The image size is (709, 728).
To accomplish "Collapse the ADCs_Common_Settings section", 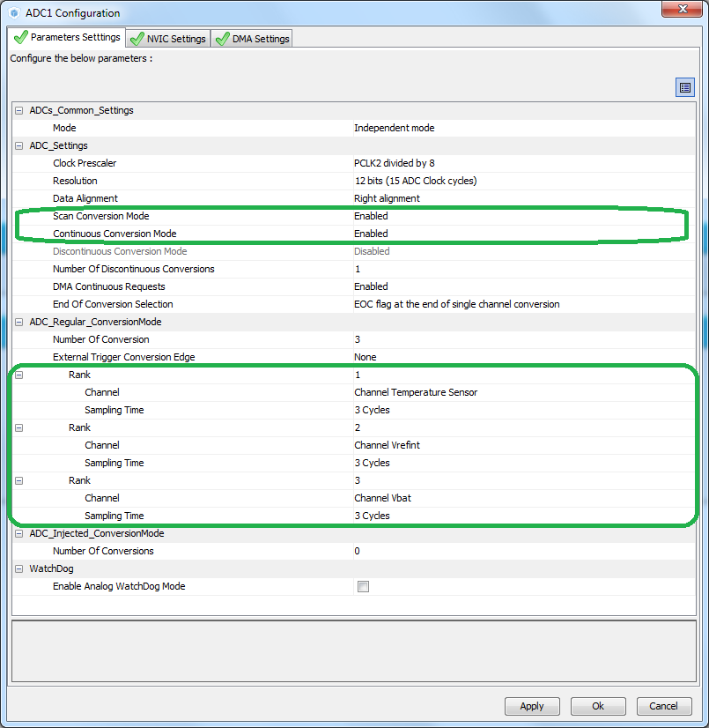I will point(18,110).
